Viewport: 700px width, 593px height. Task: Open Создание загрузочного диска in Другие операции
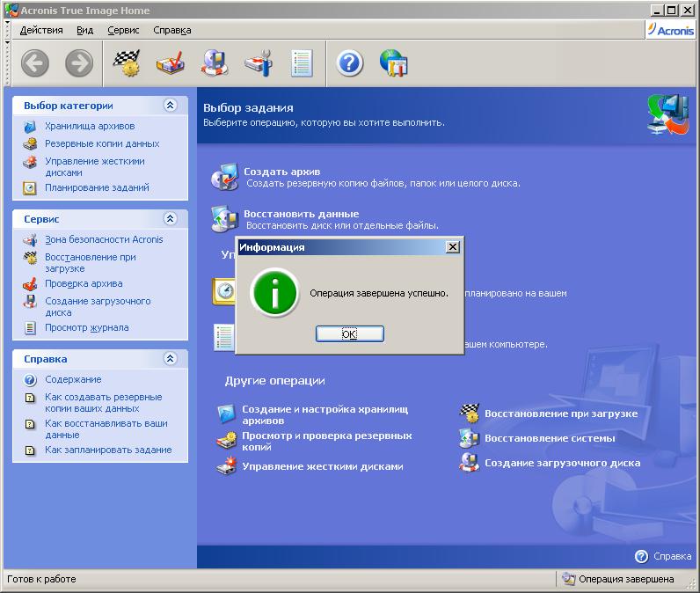(563, 463)
